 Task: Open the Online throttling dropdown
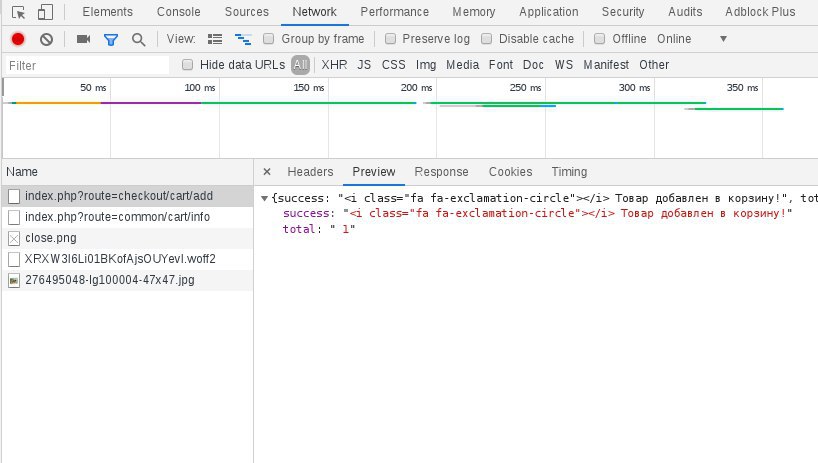click(x=692, y=39)
